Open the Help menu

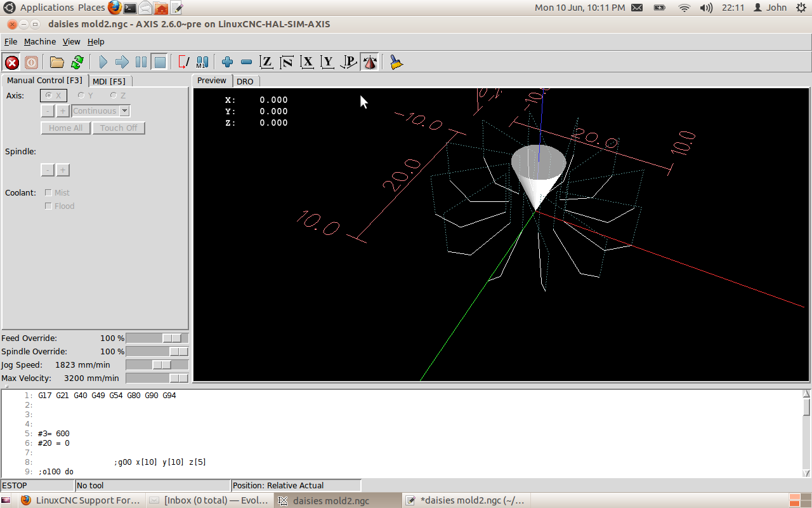coord(96,41)
